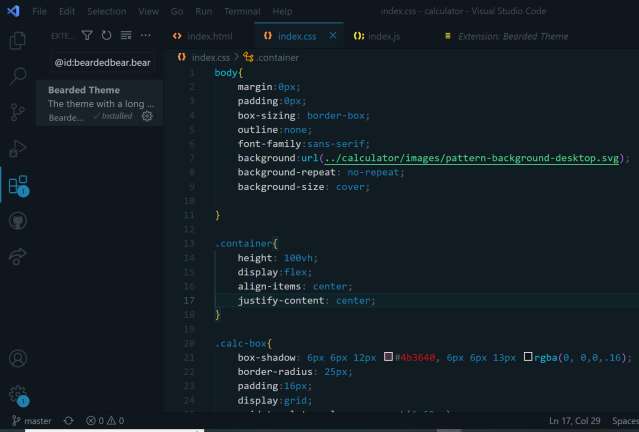The width and height of the screenshot is (639, 432).
Task: Open the Explorer view in activity bar
Action: point(18,40)
